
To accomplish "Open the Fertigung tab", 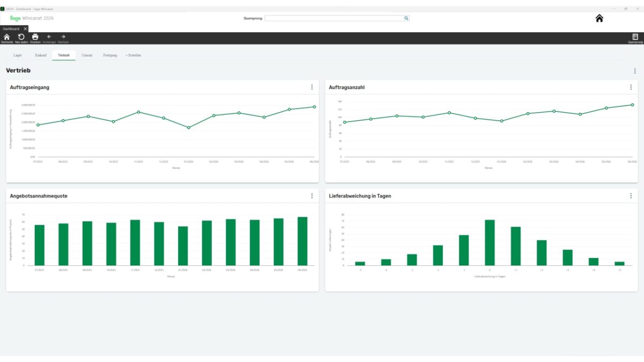I will point(110,55).
